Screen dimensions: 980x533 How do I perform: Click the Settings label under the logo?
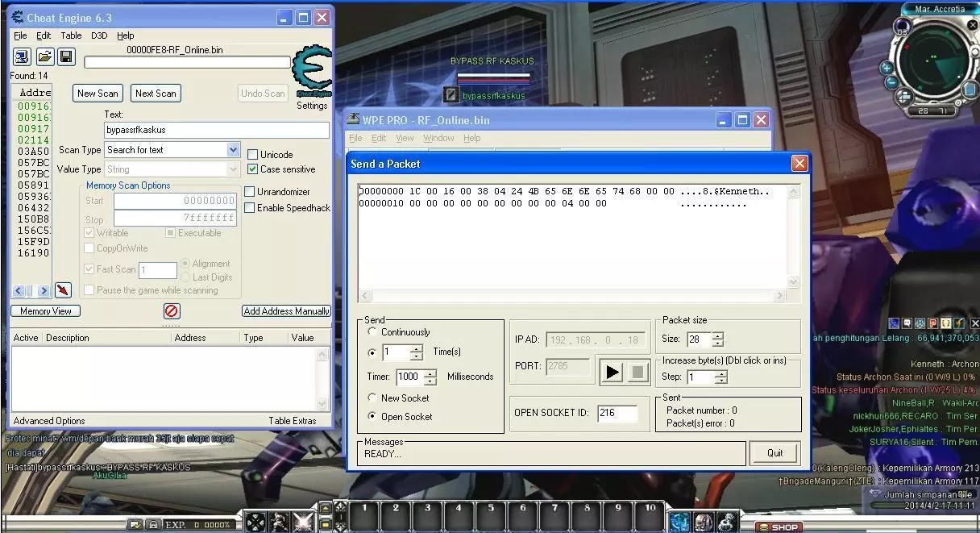[312, 106]
